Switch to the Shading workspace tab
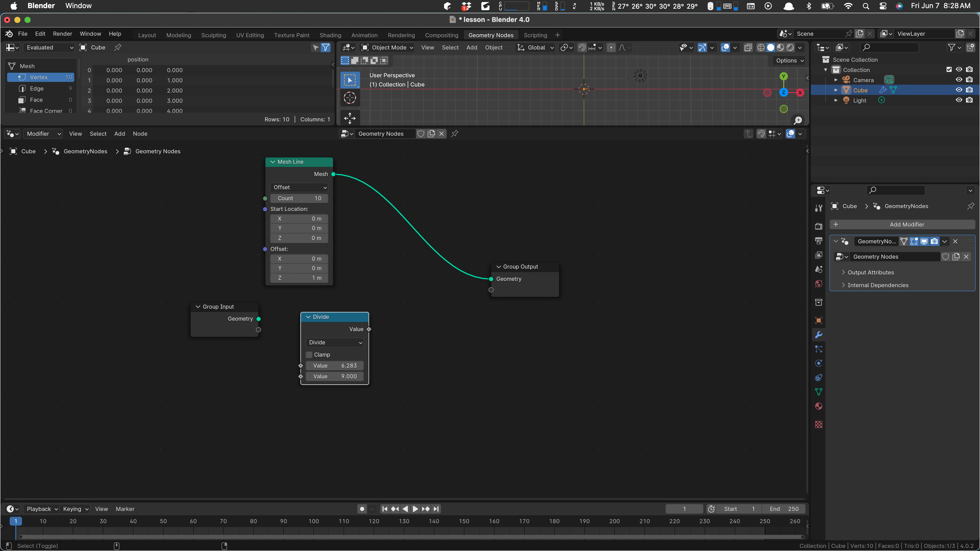 pyautogui.click(x=330, y=35)
